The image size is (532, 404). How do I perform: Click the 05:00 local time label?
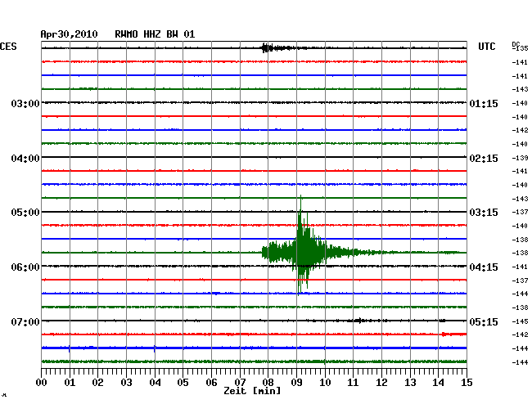[x=25, y=213]
